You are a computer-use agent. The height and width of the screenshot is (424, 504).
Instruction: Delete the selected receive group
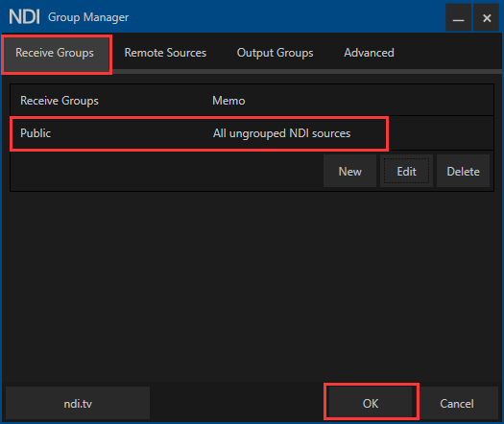(463, 171)
